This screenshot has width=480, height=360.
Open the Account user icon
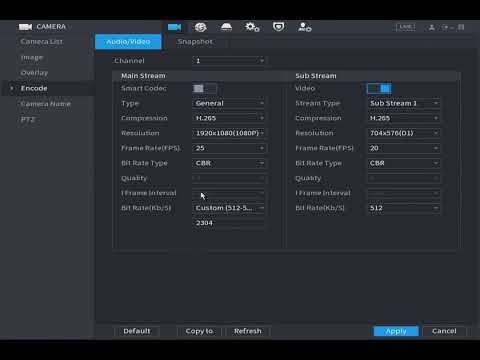pos(304,27)
